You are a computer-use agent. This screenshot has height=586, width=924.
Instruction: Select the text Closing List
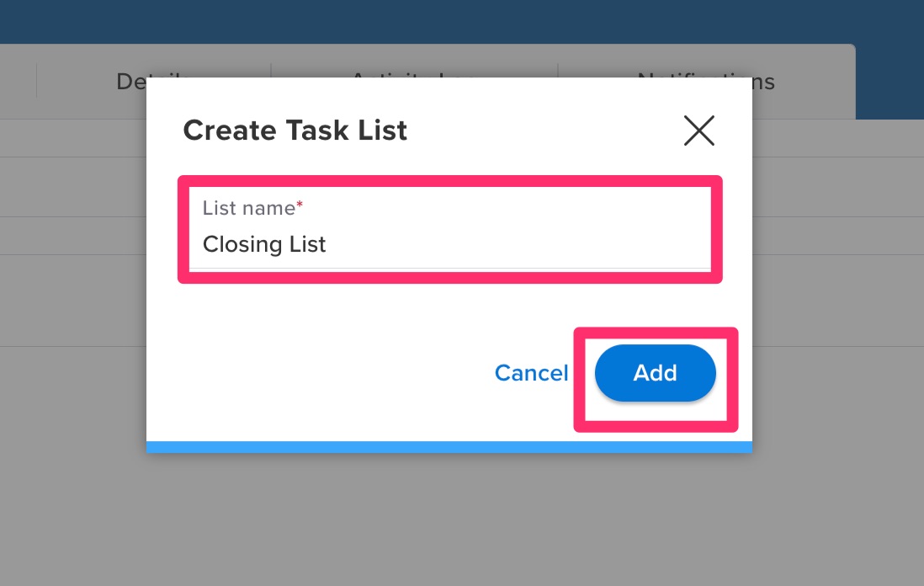tap(264, 244)
